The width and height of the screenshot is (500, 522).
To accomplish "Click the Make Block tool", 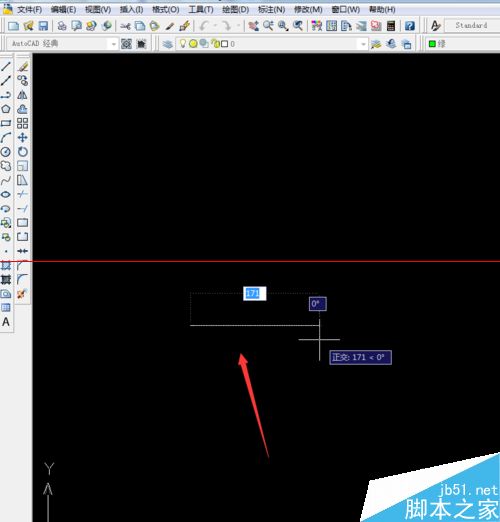I will point(6,237).
